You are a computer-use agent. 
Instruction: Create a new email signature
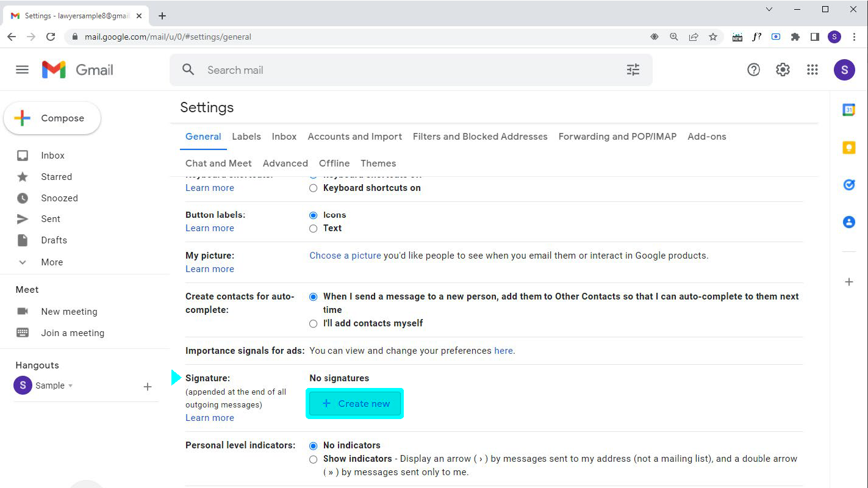point(354,403)
